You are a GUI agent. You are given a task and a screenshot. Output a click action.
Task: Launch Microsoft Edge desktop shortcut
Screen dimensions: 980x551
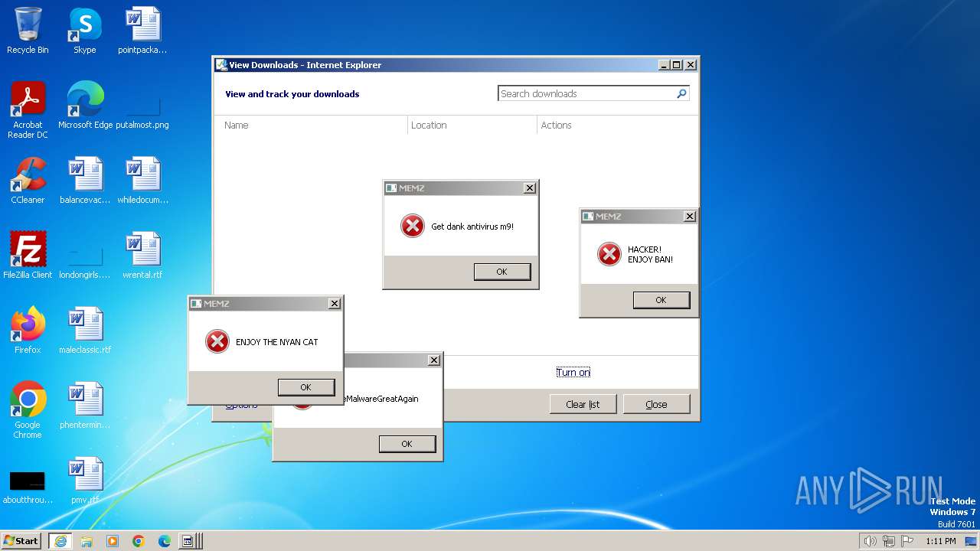click(85, 106)
